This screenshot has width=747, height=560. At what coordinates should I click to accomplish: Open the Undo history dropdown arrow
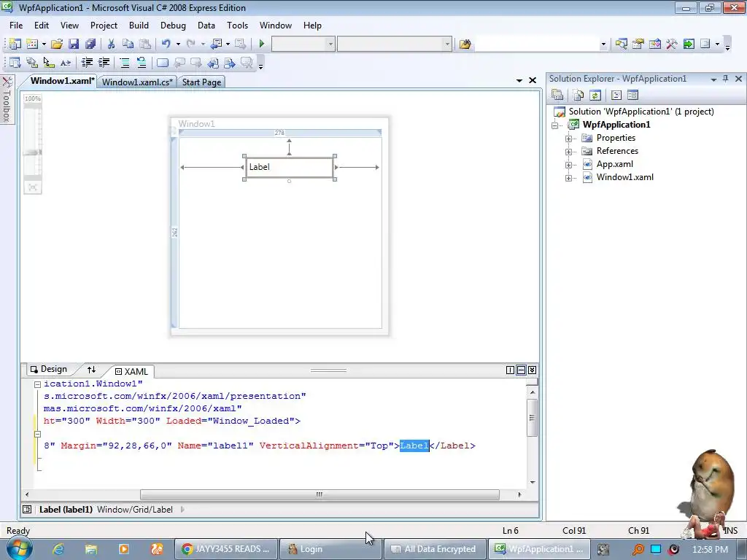[x=178, y=44]
